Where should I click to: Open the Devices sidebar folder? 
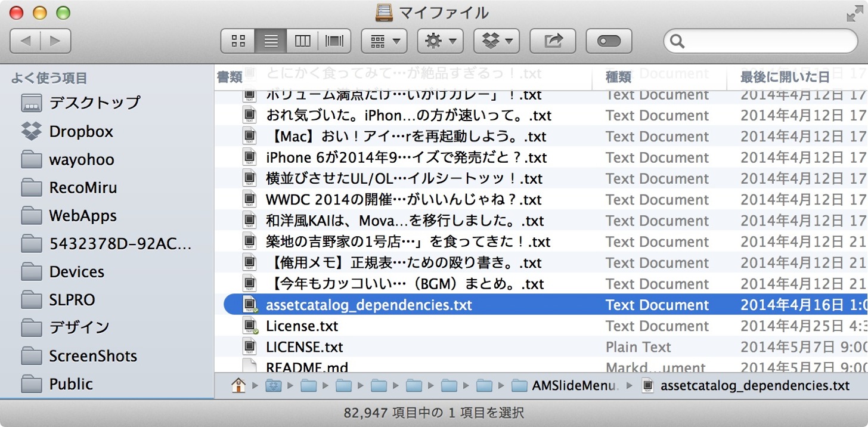click(62, 271)
